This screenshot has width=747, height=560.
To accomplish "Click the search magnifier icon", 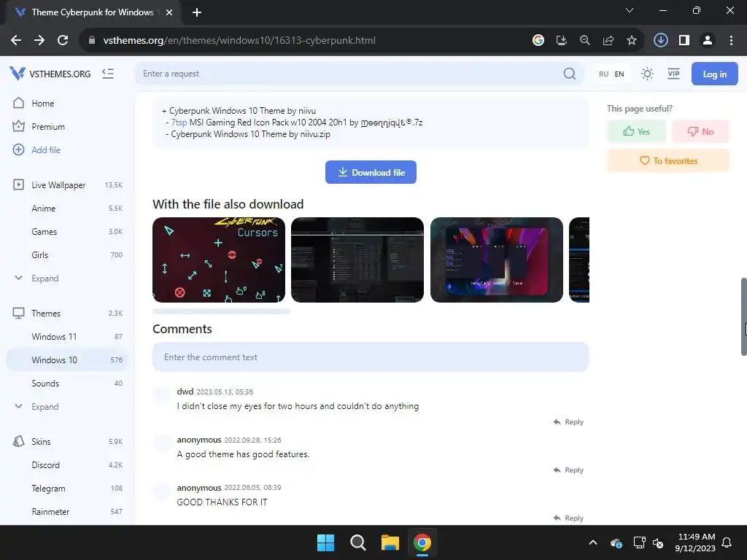I will pos(569,74).
